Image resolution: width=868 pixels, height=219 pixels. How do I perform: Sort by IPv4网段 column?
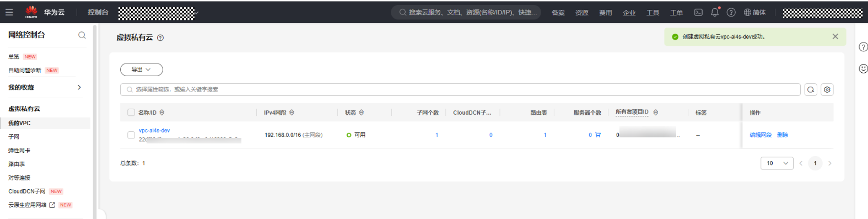(x=292, y=113)
